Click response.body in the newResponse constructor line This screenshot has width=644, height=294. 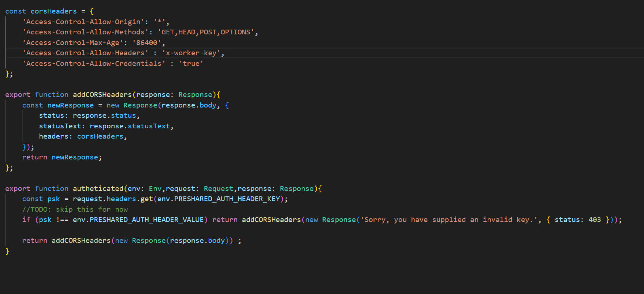[x=189, y=105]
